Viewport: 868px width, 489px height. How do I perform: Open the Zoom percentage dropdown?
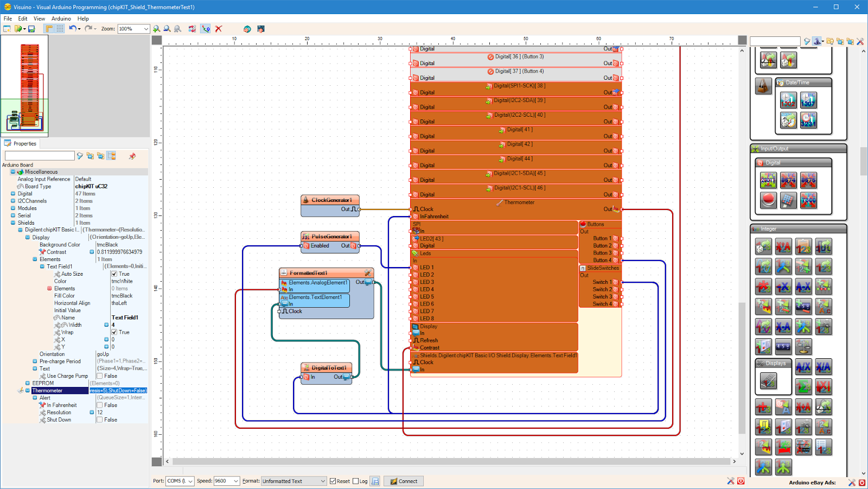(x=145, y=29)
